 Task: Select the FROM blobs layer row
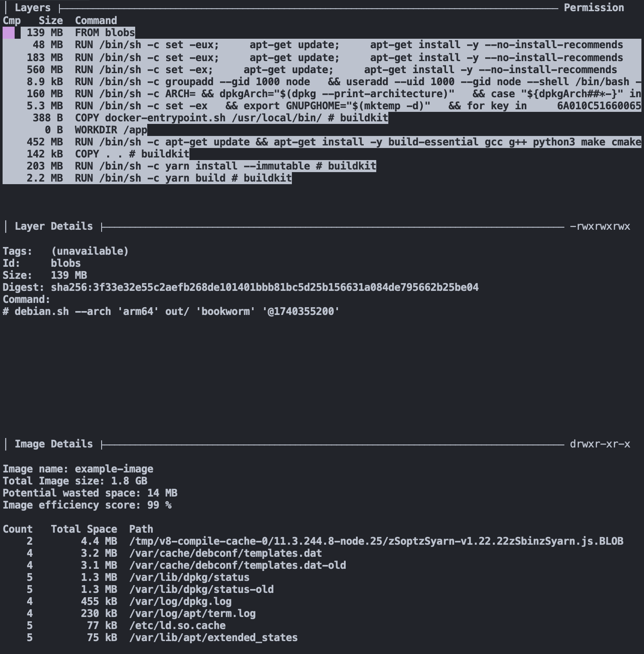pyautogui.click(x=105, y=33)
